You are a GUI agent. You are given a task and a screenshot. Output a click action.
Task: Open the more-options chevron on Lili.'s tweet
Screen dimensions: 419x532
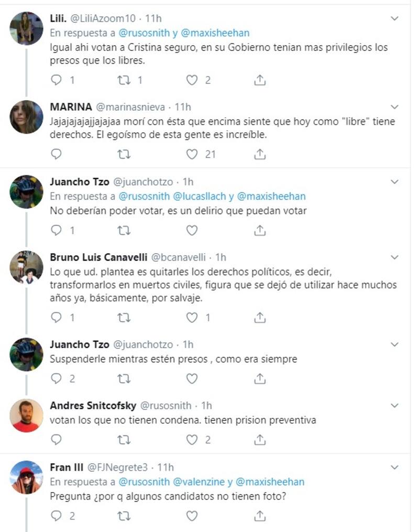[395, 19]
